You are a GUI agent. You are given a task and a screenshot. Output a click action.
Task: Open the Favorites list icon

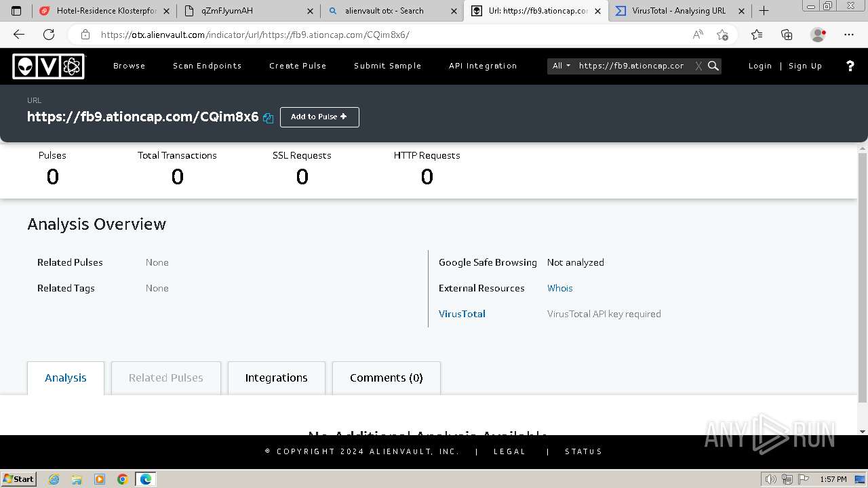757,35
